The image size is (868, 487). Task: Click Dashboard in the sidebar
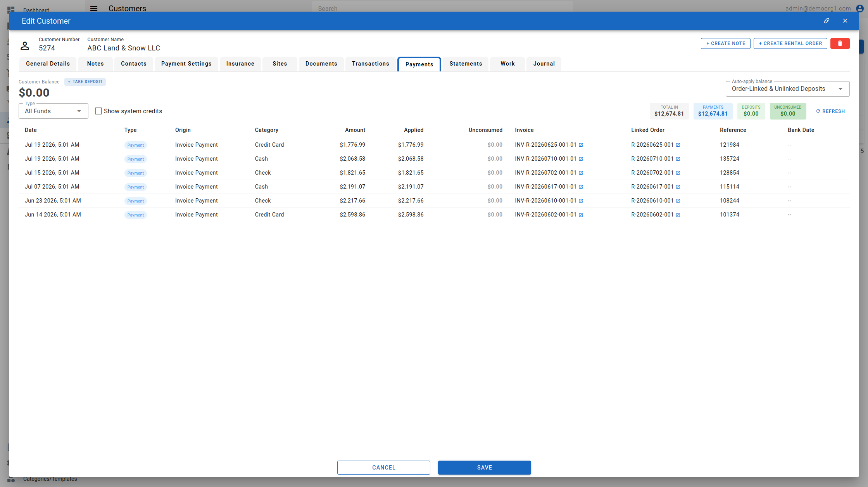point(36,10)
